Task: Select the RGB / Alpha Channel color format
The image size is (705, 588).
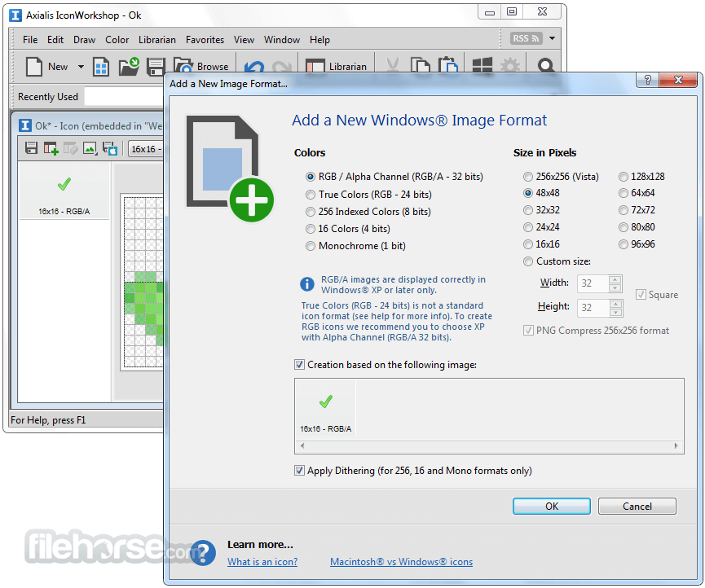Action: tap(311, 177)
